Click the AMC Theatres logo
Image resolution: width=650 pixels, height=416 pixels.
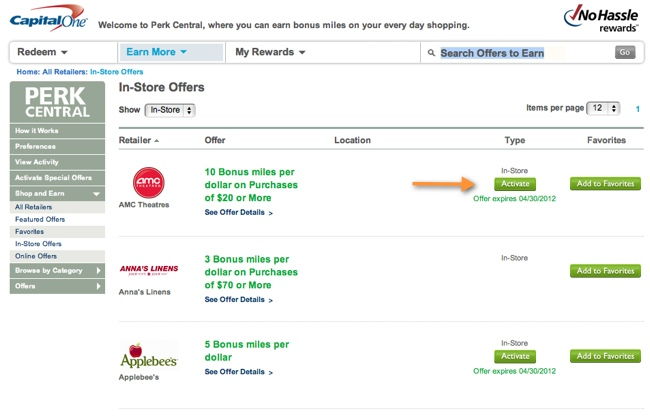click(x=148, y=183)
